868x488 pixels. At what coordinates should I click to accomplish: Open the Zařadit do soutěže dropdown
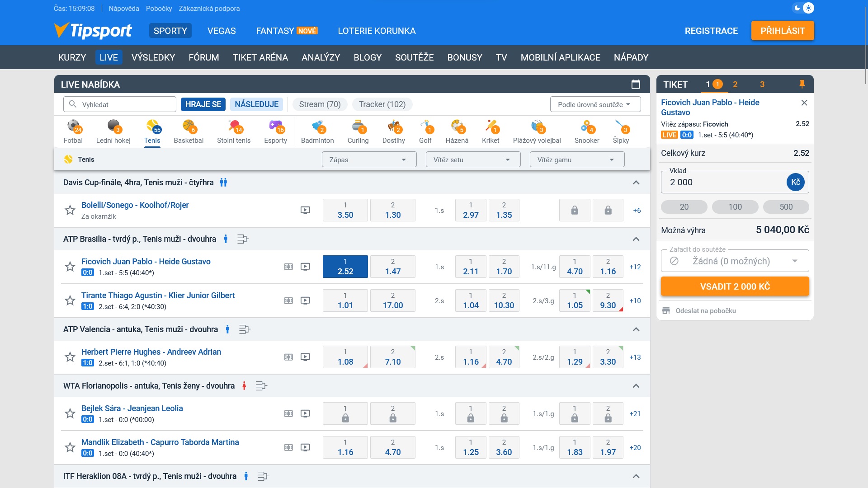[735, 261]
